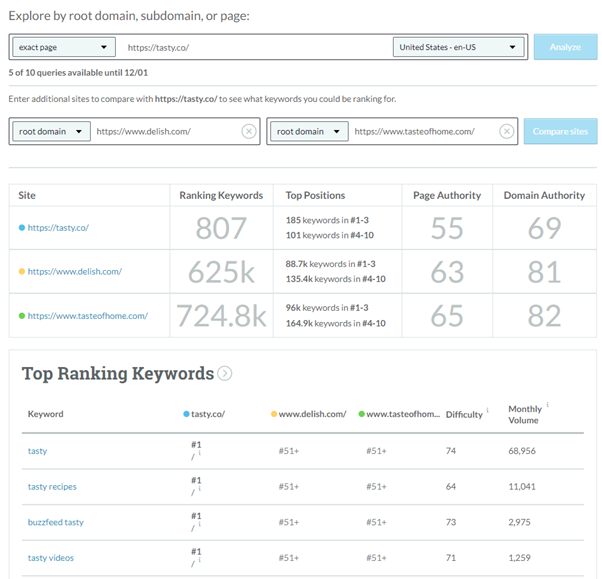Select Domain Authority value 69
The height and width of the screenshot is (579, 602).
(544, 228)
